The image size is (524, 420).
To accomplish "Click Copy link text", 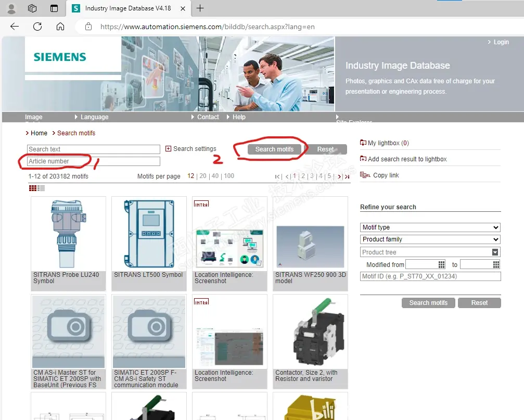I will point(386,175).
